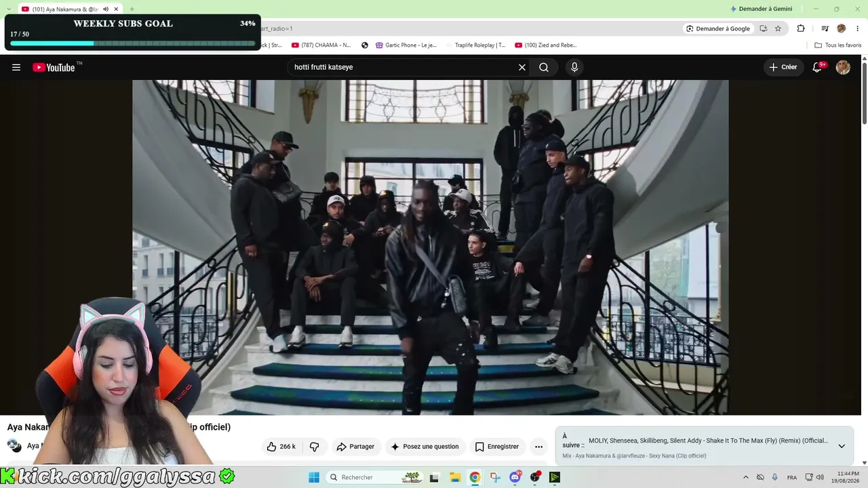Open the next-up MOLIY Shake It To The Max title
This screenshot has height=488, width=868.
708,441
